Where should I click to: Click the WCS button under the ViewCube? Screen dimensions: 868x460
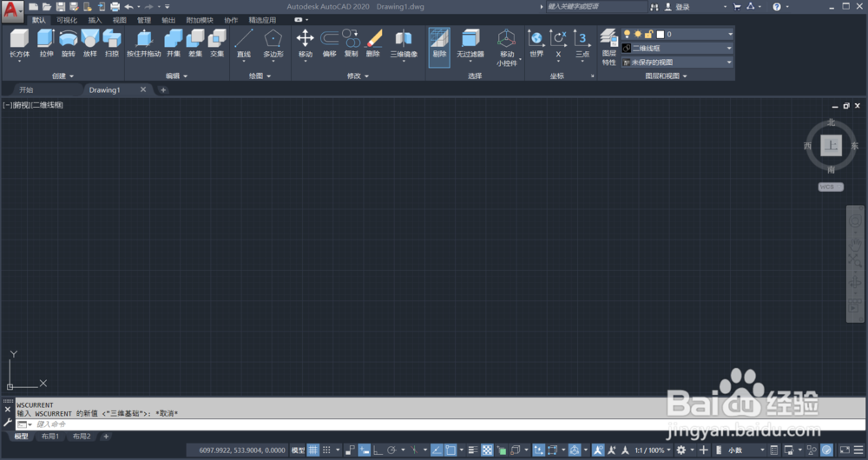[831, 187]
